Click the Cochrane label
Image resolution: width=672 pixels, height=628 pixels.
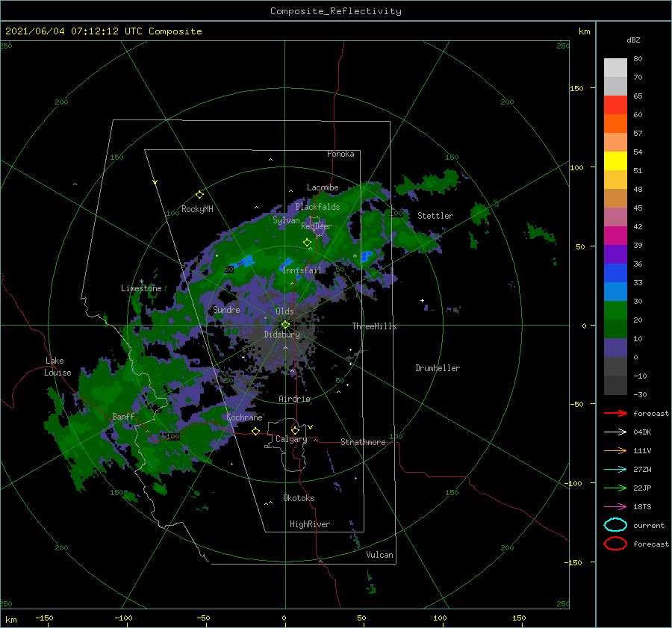click(244, 417)
